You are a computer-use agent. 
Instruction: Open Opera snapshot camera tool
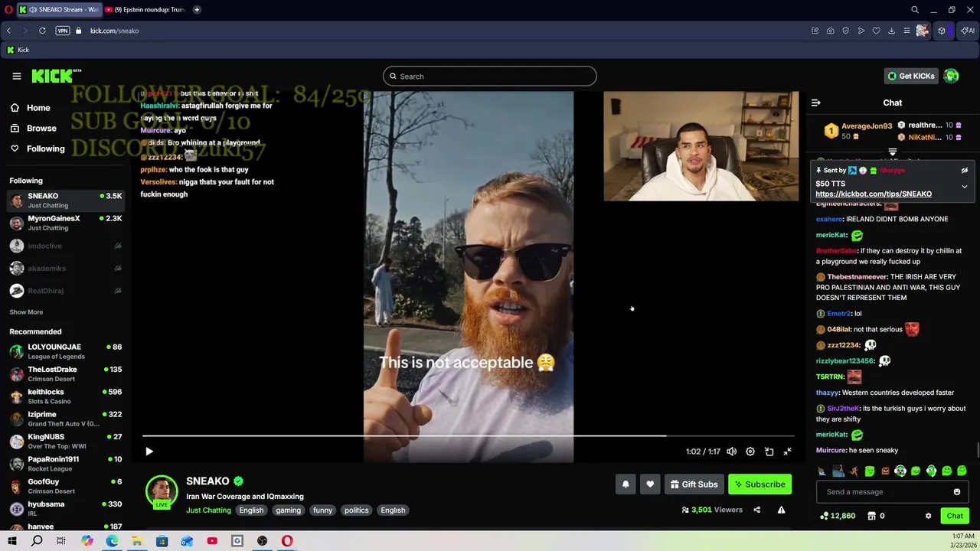click(x=830, y=31)
